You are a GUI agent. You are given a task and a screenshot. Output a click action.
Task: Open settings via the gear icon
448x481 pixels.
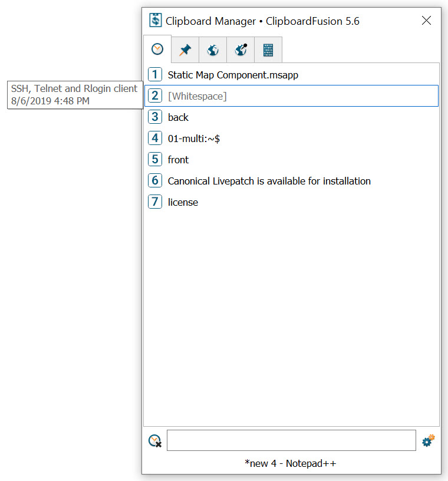[429, 441]
